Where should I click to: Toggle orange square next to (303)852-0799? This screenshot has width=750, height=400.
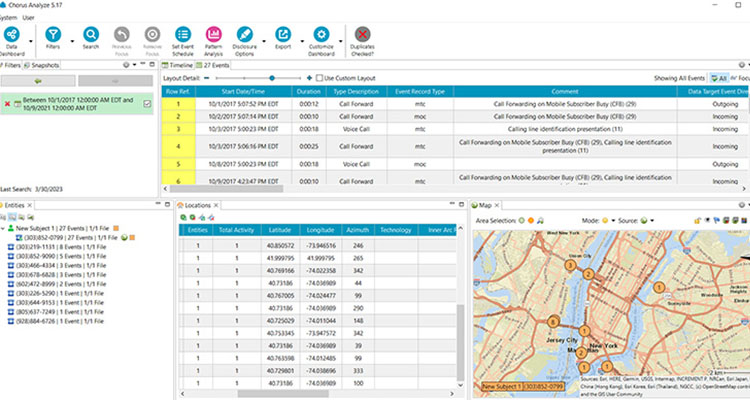coord(132,238)
